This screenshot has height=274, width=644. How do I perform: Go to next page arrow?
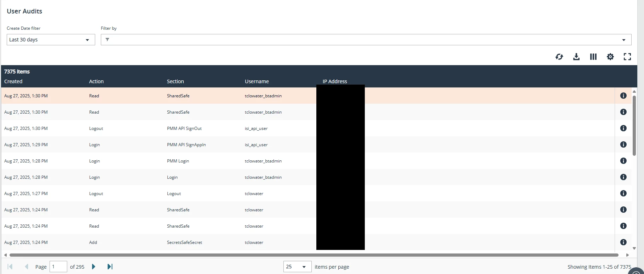[x=93, y=267]
